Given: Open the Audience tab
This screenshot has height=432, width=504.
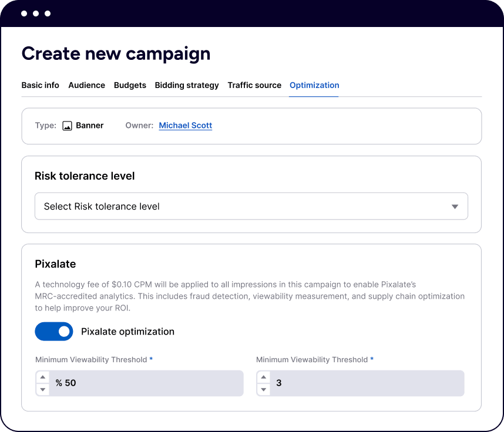Looking at the screenshot, I should [x=86, y=85].
